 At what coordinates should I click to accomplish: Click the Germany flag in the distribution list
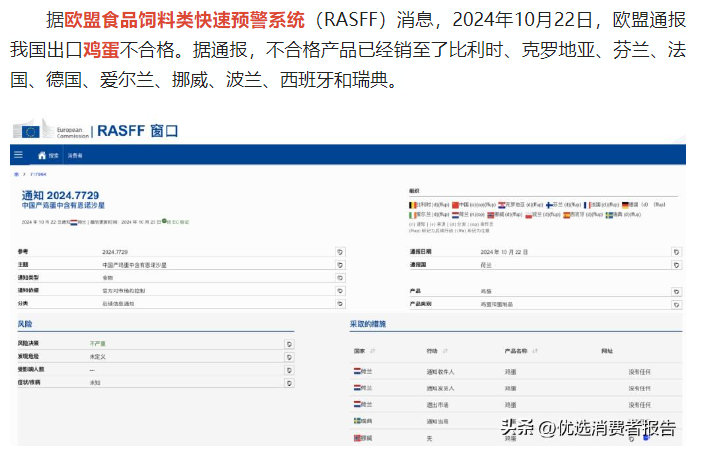[x=626, y=205]
